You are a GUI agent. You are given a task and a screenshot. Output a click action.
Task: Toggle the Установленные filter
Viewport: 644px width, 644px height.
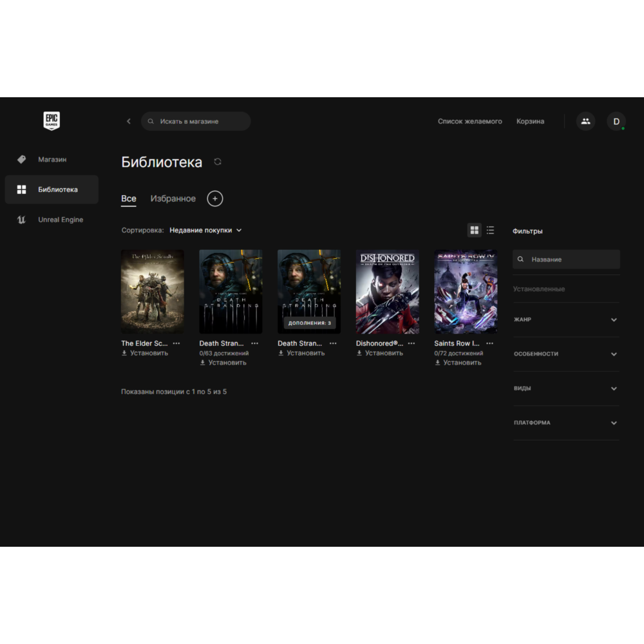click(539, 289)
